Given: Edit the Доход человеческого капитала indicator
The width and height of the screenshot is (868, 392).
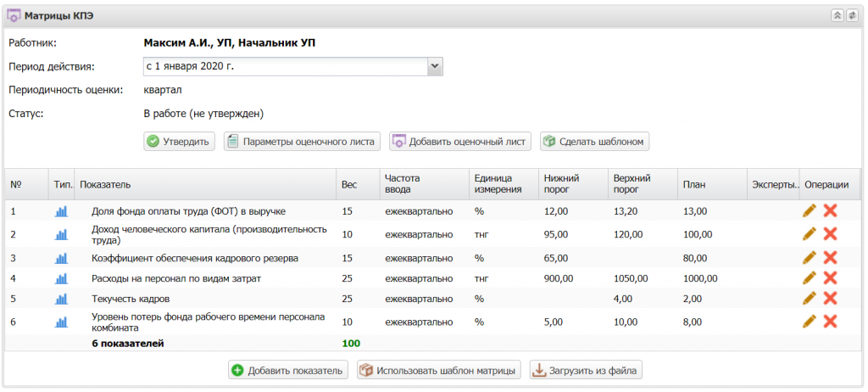Looking at the screenshot, I should pyautogui.click(x=810, y=234).
